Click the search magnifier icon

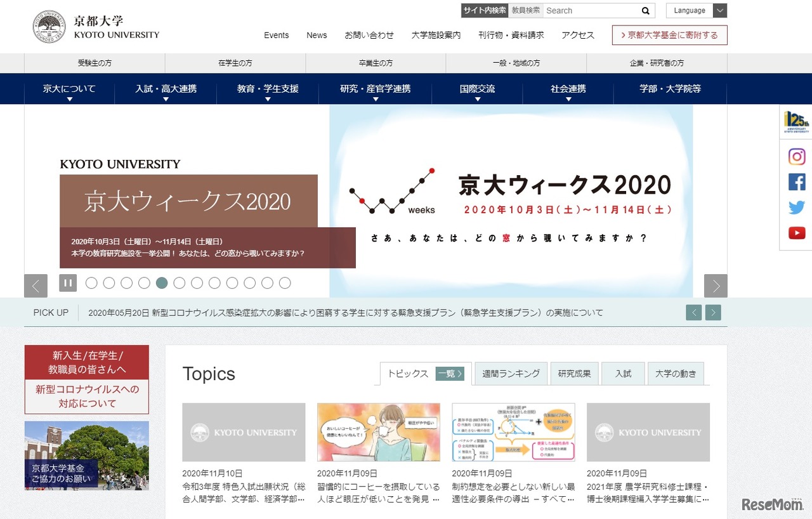click(645, 11)
